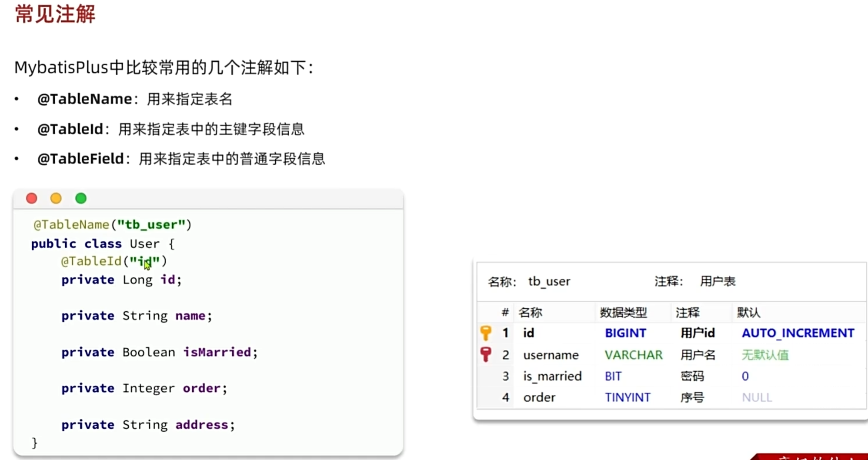
Task: Click the red close dot of code window
Action: point(32,198)
